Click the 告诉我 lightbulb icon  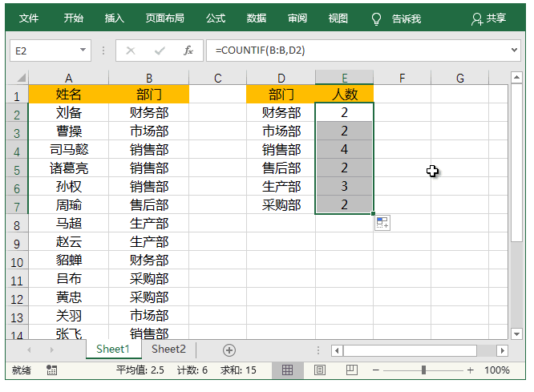point(376,18)
